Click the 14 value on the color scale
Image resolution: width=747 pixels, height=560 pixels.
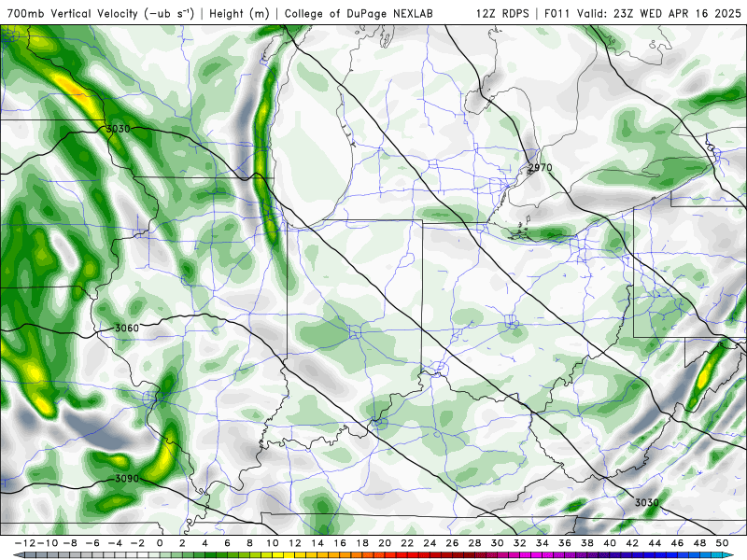click(317, 543)
